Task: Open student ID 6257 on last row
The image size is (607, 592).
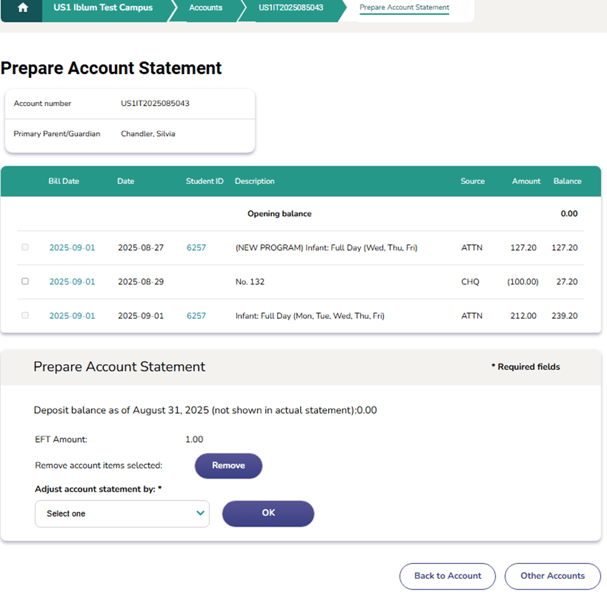Action: coord(196,316)
